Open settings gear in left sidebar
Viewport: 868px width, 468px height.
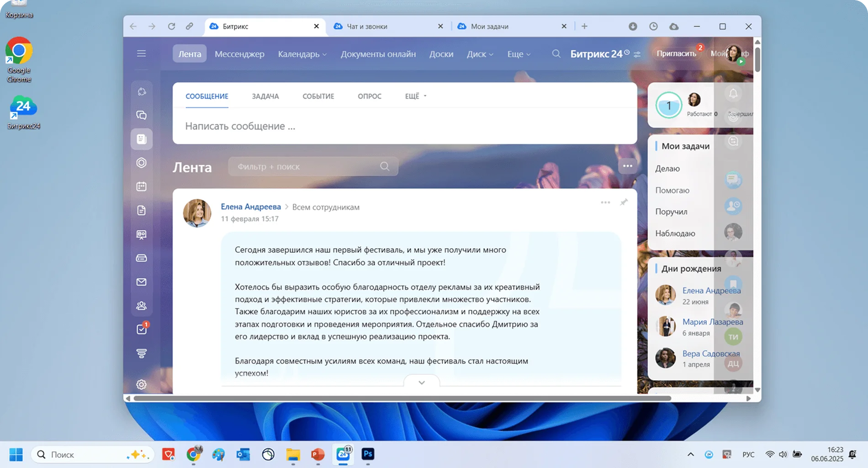point(141,384)
